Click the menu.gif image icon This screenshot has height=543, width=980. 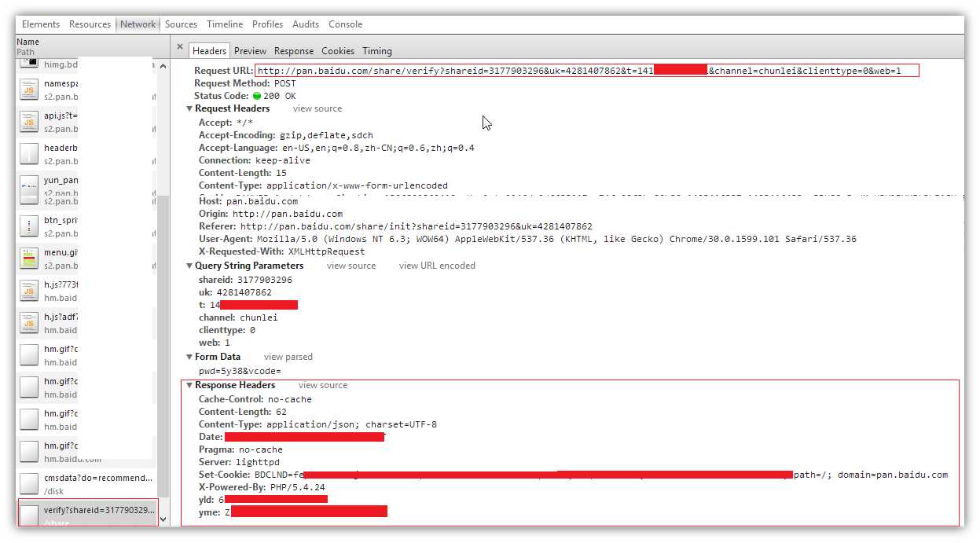point(29,259)
